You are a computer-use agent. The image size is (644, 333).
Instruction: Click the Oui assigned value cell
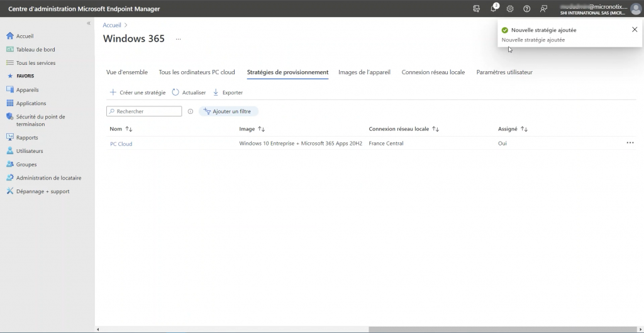502,144
